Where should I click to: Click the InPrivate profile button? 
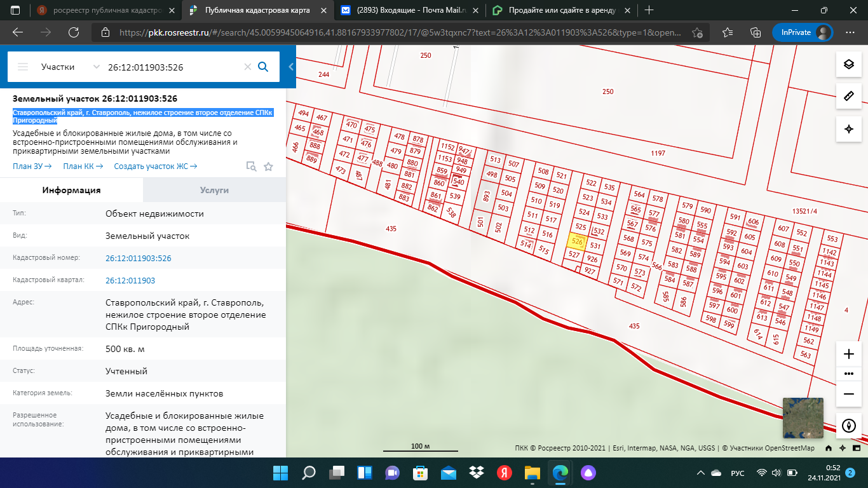click(x=803, y=32)
